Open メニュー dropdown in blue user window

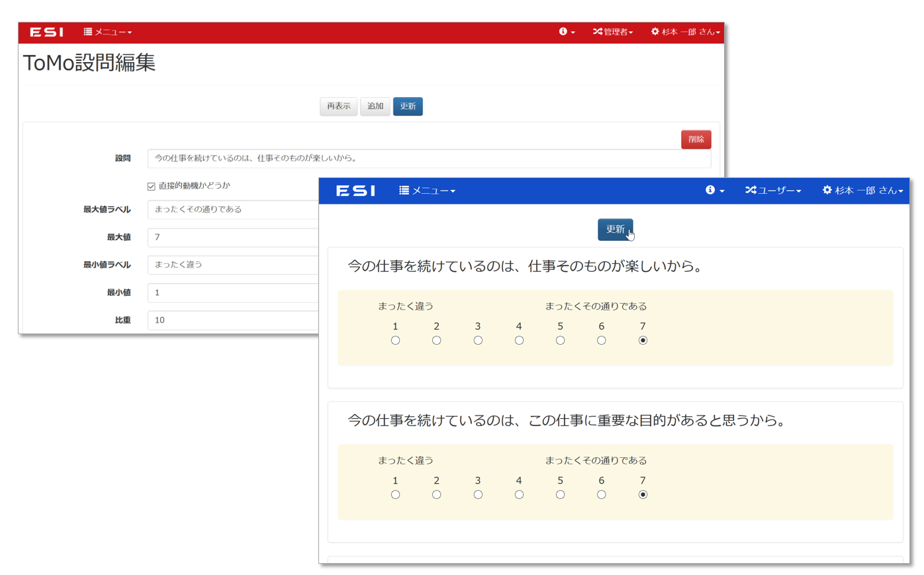click(x=428, y=191)
